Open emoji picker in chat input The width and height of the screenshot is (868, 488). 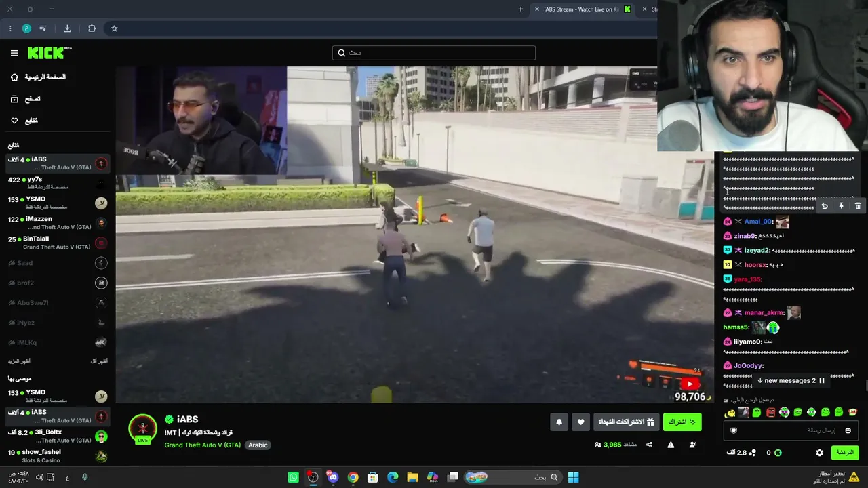click(x=848, y=430)
